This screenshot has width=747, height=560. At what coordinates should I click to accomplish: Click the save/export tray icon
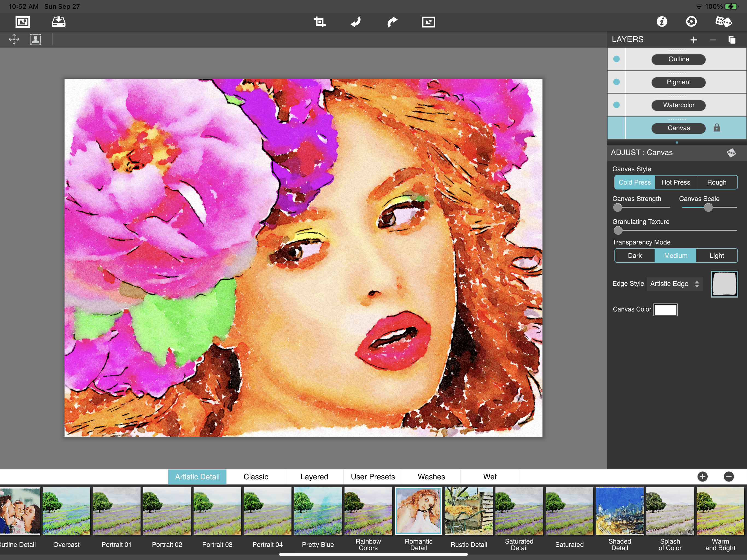59,22
